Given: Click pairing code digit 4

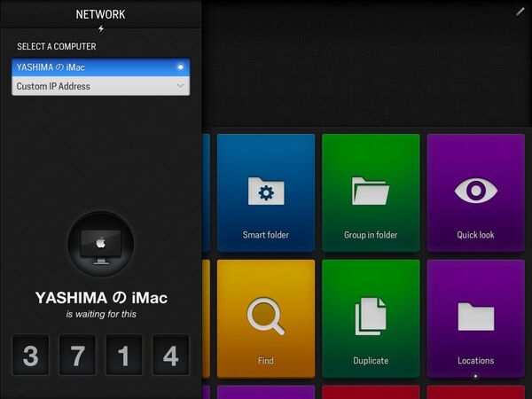Looking at the screenshot, I should [x=170, y=356].
